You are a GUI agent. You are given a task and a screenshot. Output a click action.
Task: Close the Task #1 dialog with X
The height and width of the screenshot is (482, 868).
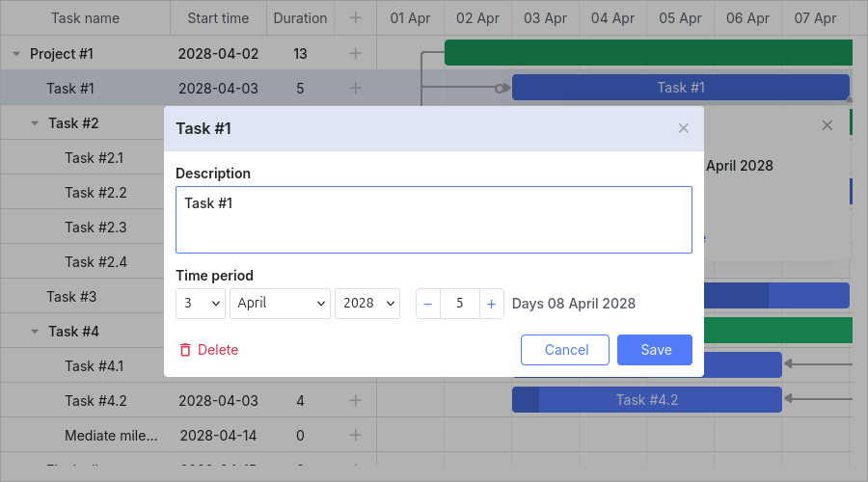[x=684, y=128]
